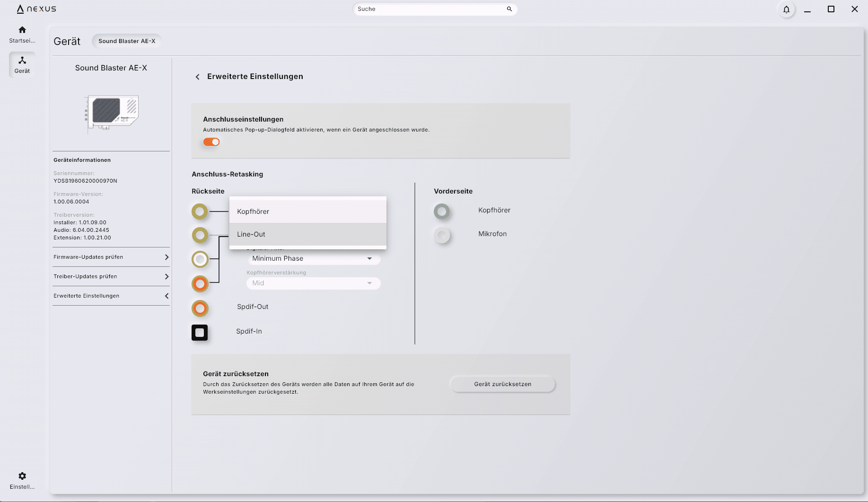This screenshot has width=868, height=502.
Task: Expand the Treiber-Updates prüfen row
Action: [x=111, y=276]
